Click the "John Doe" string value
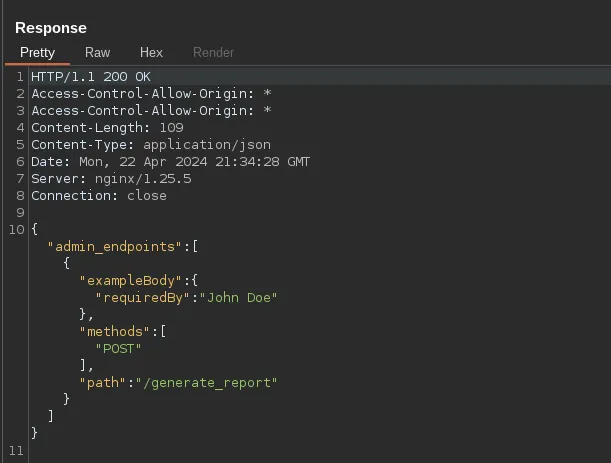This screenshot has height=463, width=611. click(240, 297)
